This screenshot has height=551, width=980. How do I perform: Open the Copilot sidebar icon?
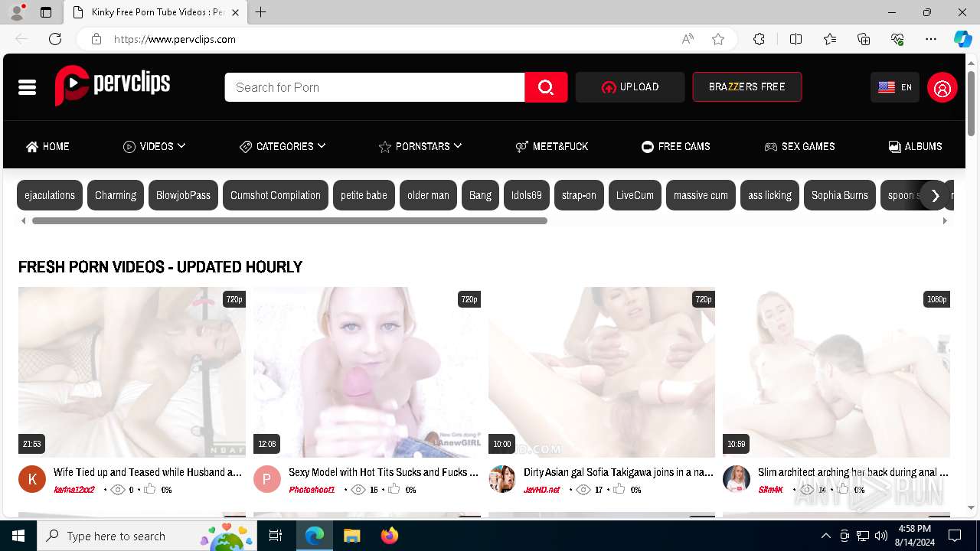(x=962, y=39)
